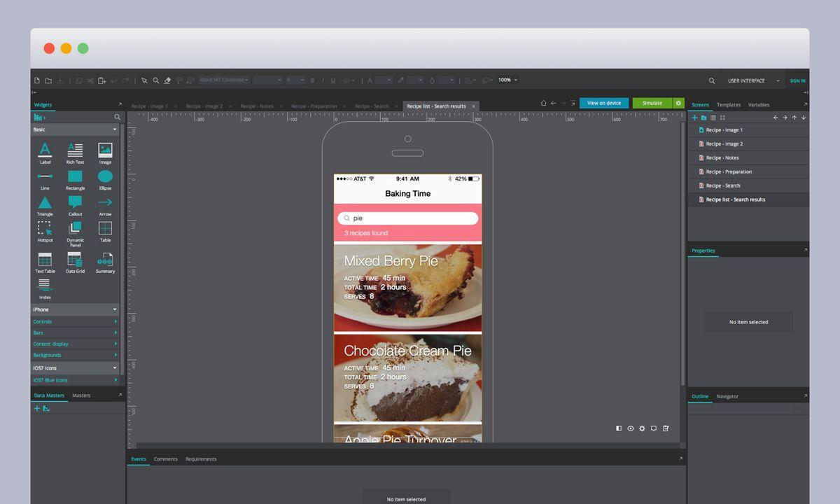
Task: Select the Data Grid widget
Action: (75, 261)
